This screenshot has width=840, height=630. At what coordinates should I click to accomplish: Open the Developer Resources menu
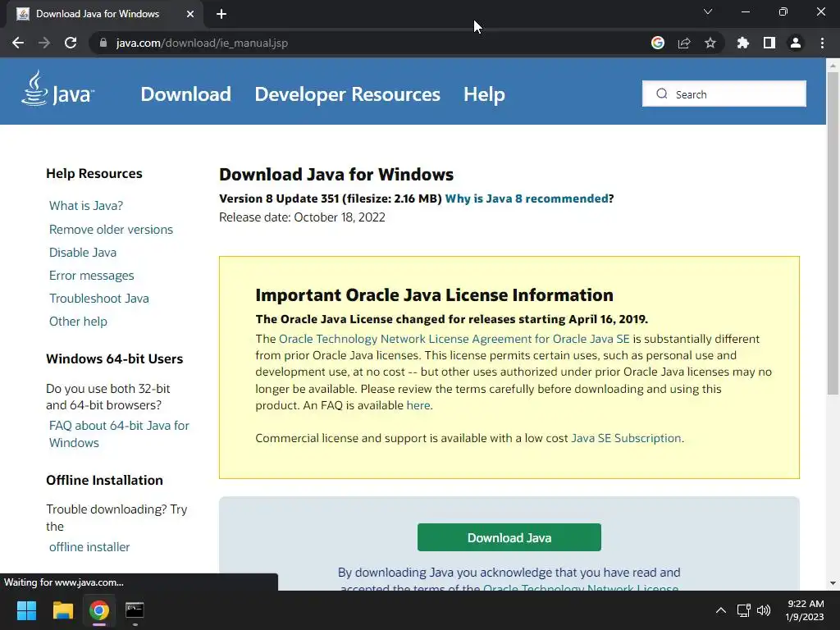(x=347, y=94)
